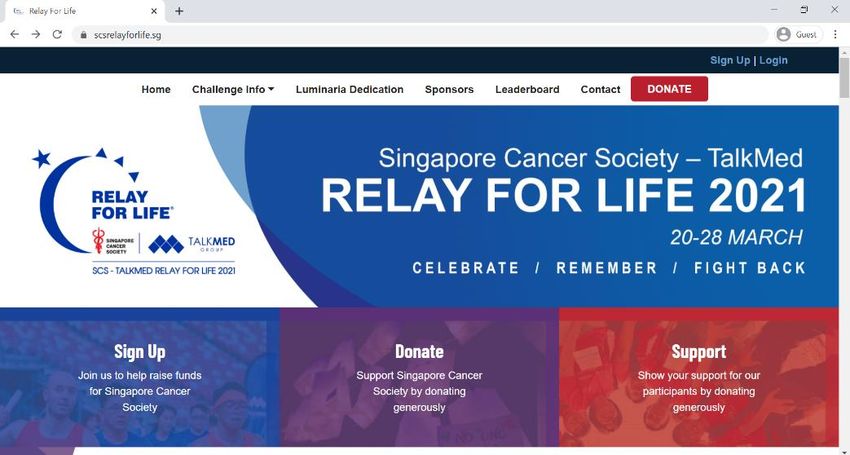The image size is (850, 455).
Task: Click the Login link
Action: [773, 60]
